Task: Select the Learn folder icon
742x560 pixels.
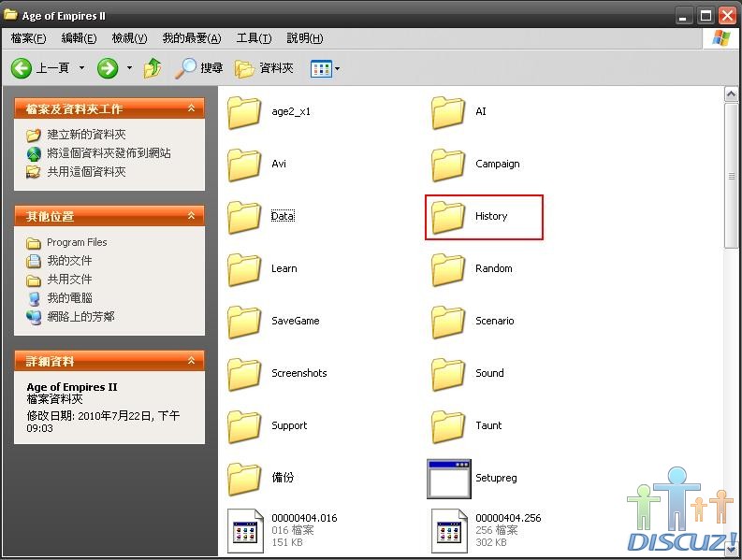Action: click(244, 270)
